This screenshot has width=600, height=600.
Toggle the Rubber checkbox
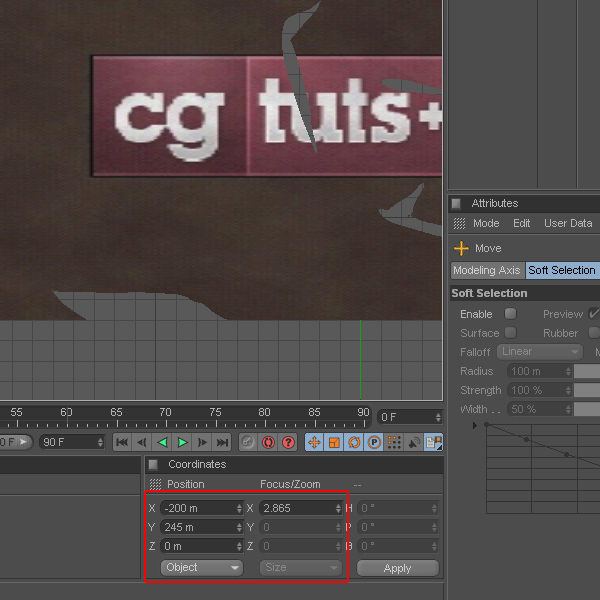594,333
